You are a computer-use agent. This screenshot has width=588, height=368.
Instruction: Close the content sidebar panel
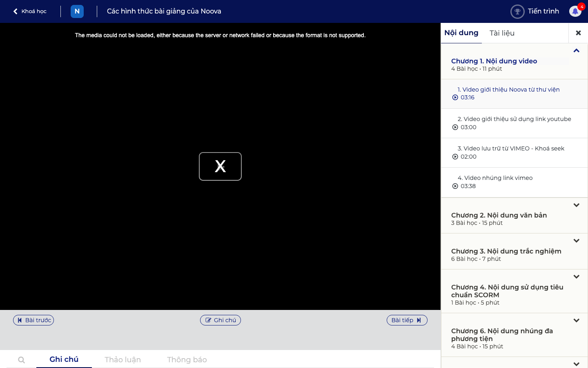578,33
